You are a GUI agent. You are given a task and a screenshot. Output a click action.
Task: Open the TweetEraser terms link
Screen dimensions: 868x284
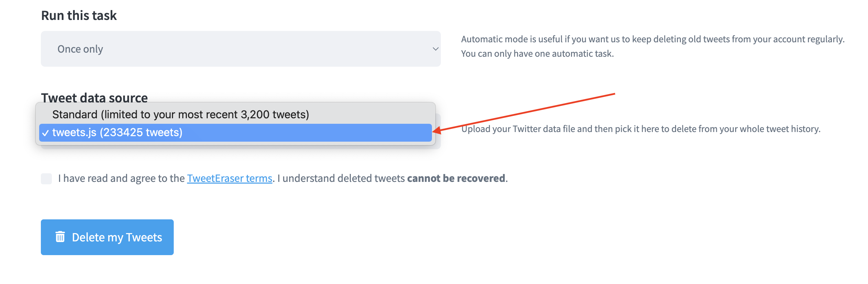click(x=229, y=178)
